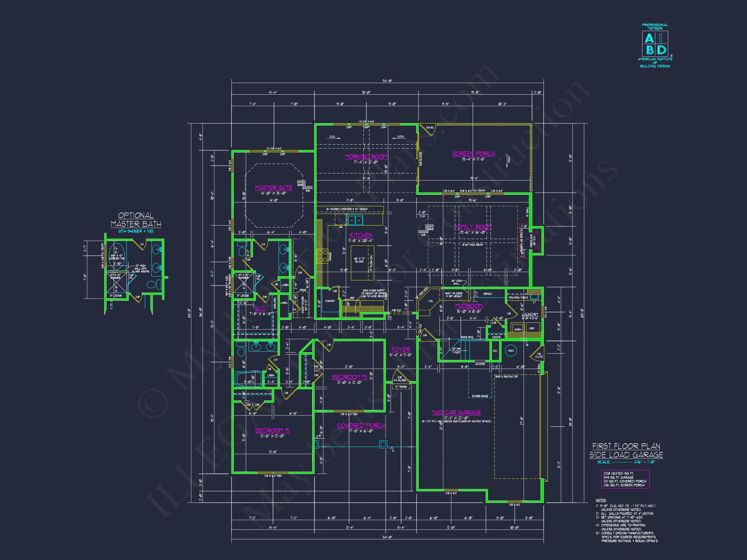
Task: Click the Foyer label
Action: 400,349
